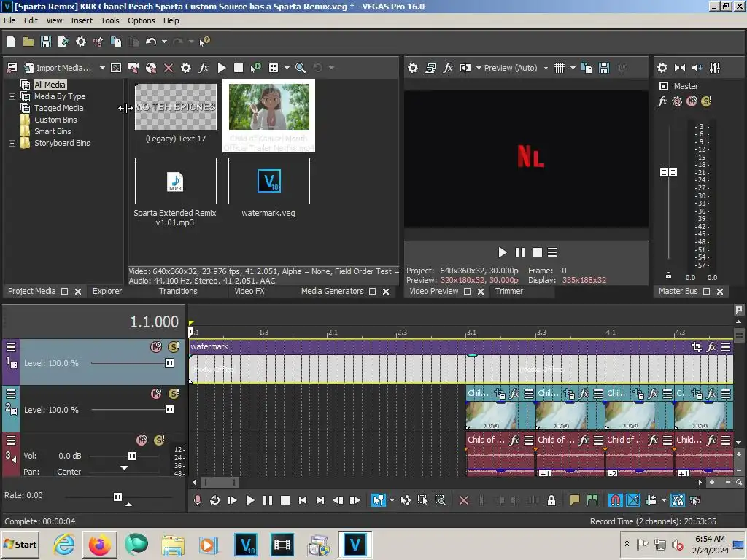The width and height of the screenshot is (747, 560).
Task: Toggle Split Screen View in preview
Action: pyautogui.click(x=465, y=68)
